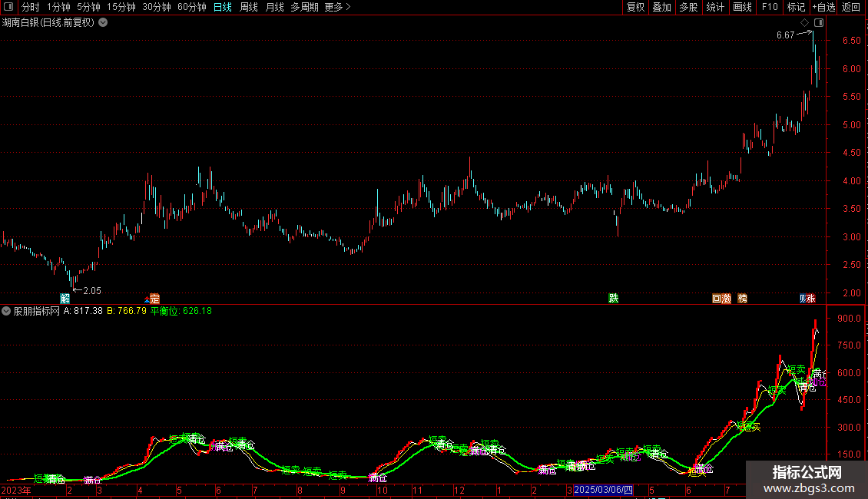Click the B: 766.79 indicator value
This screenshot has width=868, height=499.
(127, 311)
